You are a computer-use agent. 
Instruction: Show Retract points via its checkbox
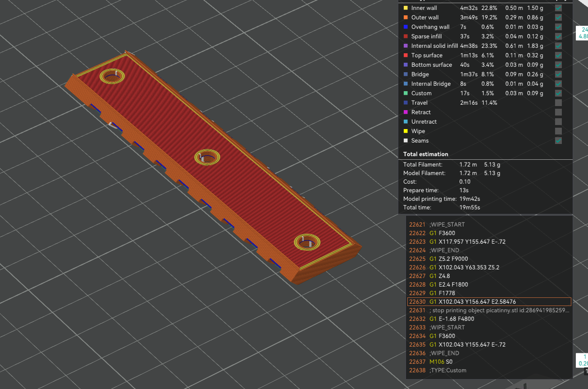click(x=559, y=112)
